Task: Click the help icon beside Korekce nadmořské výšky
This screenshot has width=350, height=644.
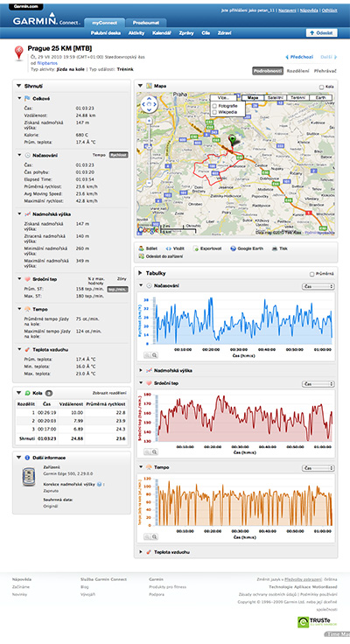Action: click(x=100, y=484)
